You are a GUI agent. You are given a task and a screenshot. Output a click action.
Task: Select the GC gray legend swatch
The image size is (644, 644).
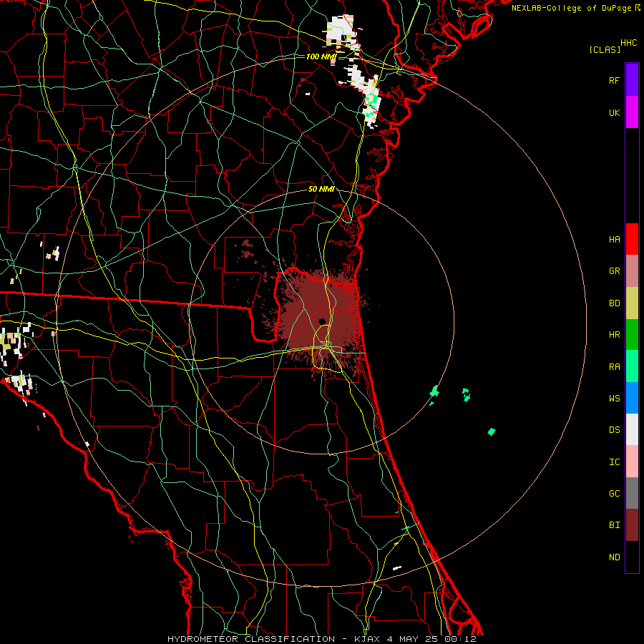coord(632,493)
